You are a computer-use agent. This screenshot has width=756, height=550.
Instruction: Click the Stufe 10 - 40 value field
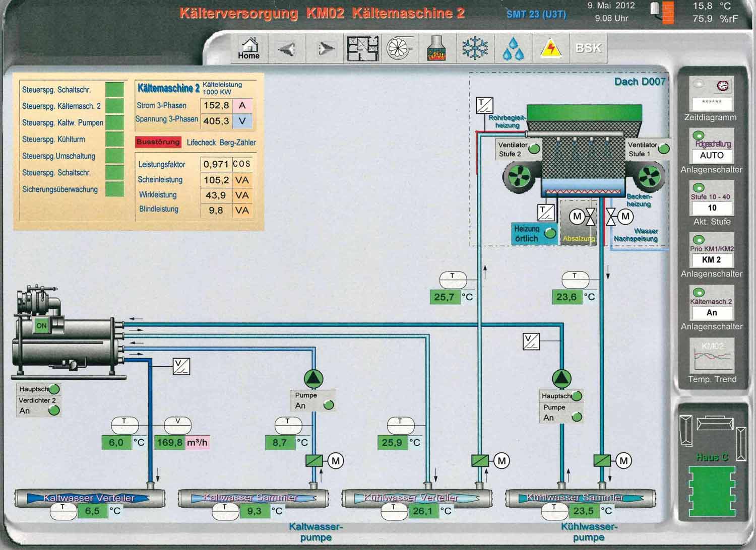pos(712,208)
